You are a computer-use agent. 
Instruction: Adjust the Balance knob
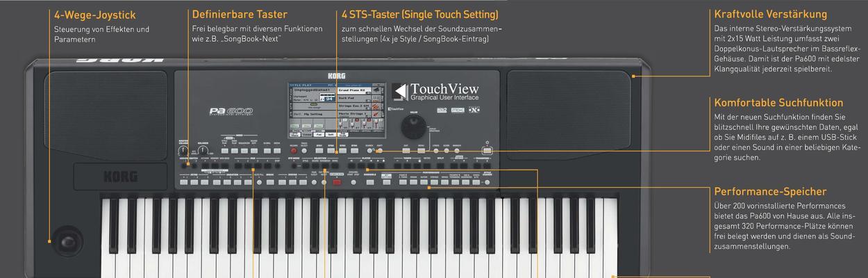click(x=203, y=150)
